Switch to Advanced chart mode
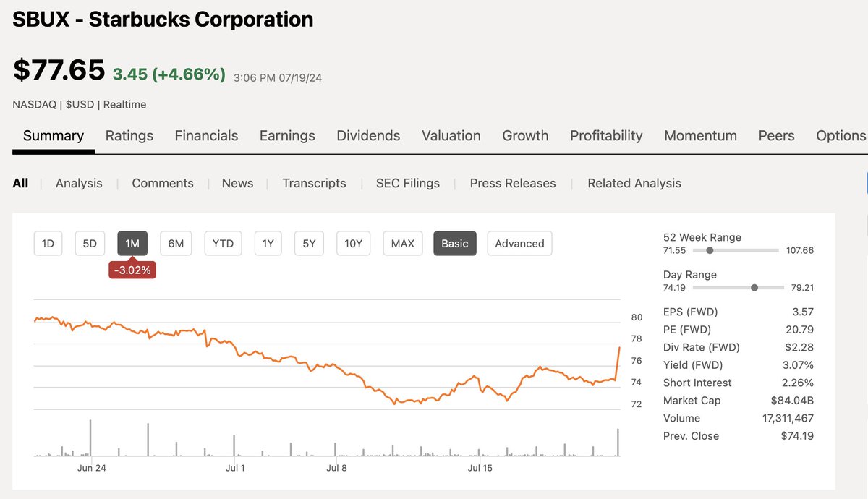Screen dimensions: 868x499 519,244
